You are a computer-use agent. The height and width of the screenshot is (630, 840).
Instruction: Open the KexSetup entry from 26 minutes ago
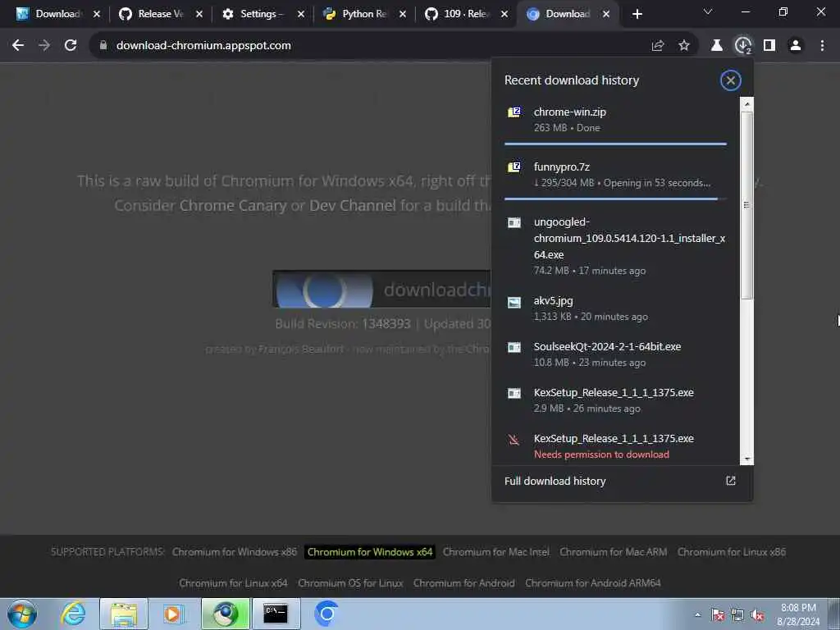click(615, 400)
